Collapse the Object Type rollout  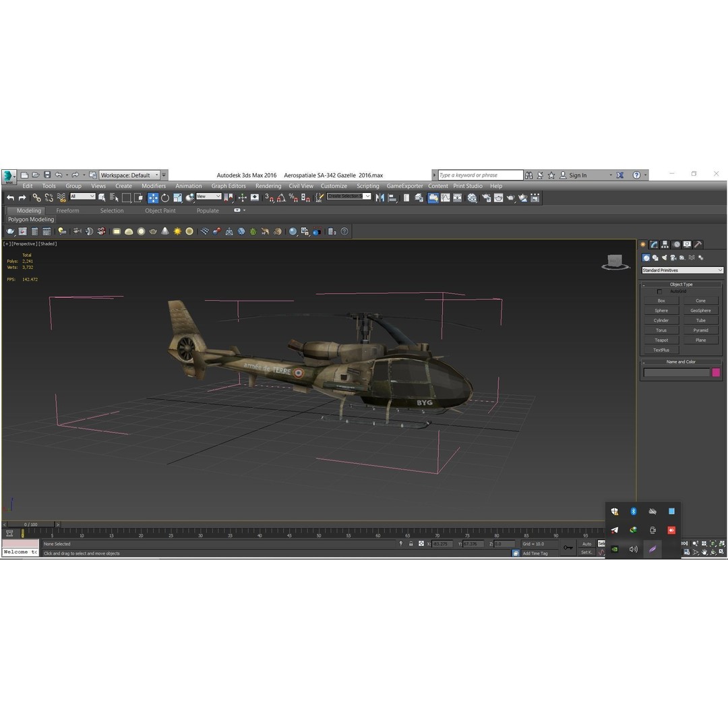coord(681,284)
